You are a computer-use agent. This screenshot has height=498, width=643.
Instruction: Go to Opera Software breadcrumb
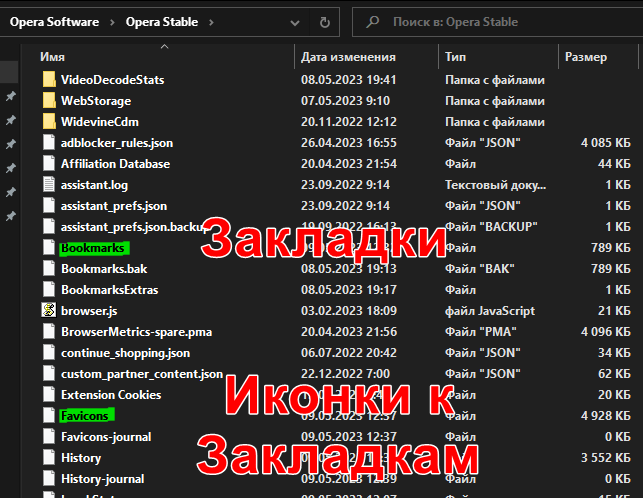55,22
